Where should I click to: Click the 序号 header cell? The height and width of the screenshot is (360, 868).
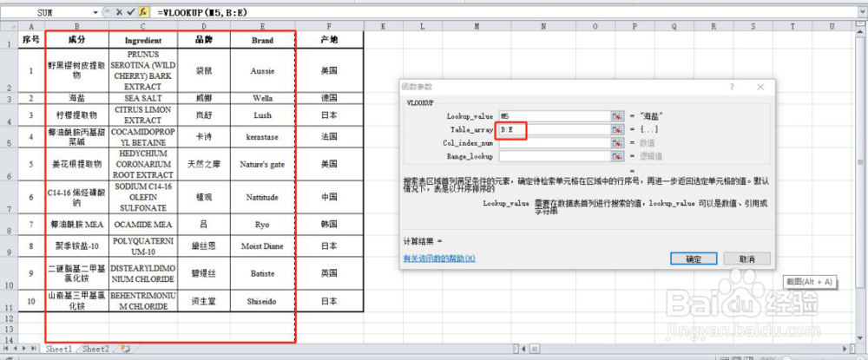(x=30, y=41)
